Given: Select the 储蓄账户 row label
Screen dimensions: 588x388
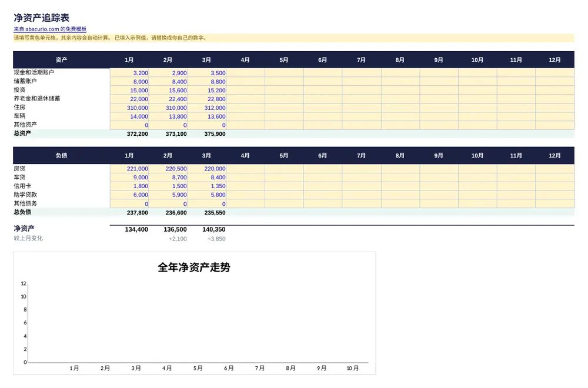Looking at the screenshot, I should [25, 81].
